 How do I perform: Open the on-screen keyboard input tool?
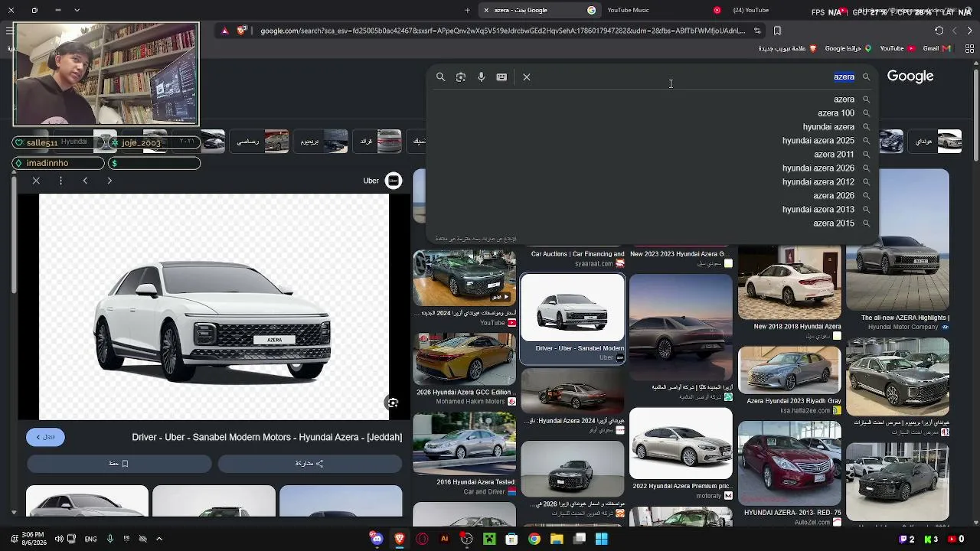501,77
